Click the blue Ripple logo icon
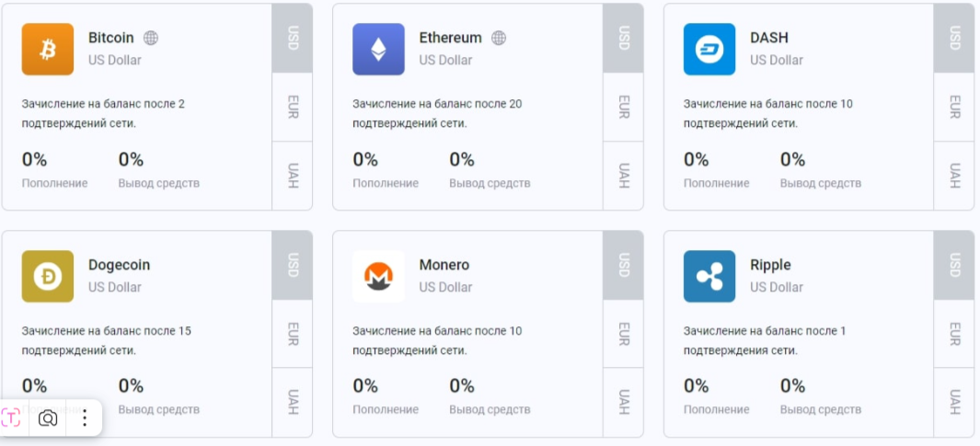 click(709, 276)
